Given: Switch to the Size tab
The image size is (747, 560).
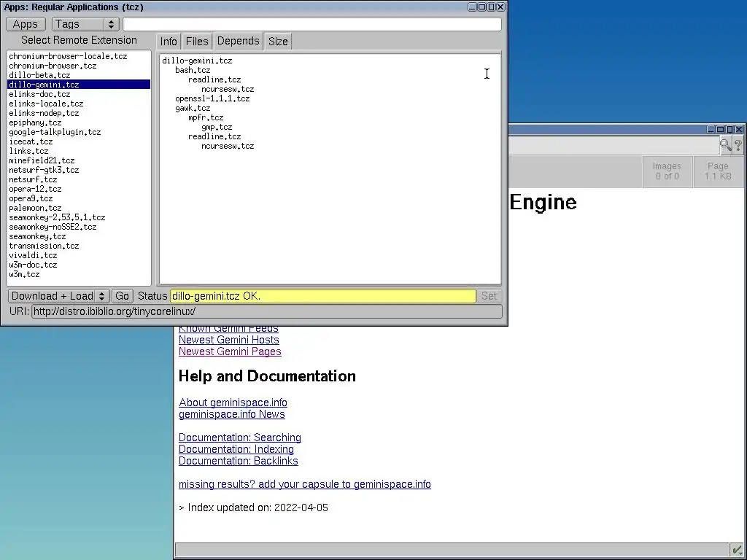Looking at the screenshot, I should click(278, 42).
